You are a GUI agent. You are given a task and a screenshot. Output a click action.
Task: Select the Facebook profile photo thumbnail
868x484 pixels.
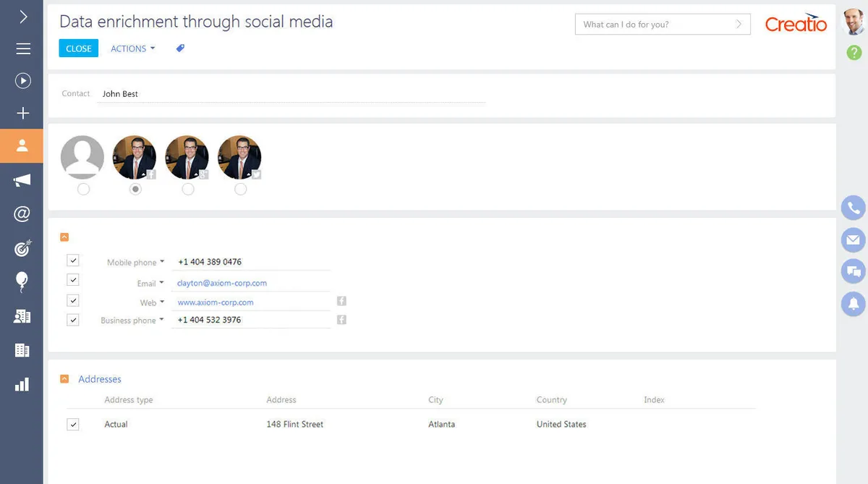[135, 157]
